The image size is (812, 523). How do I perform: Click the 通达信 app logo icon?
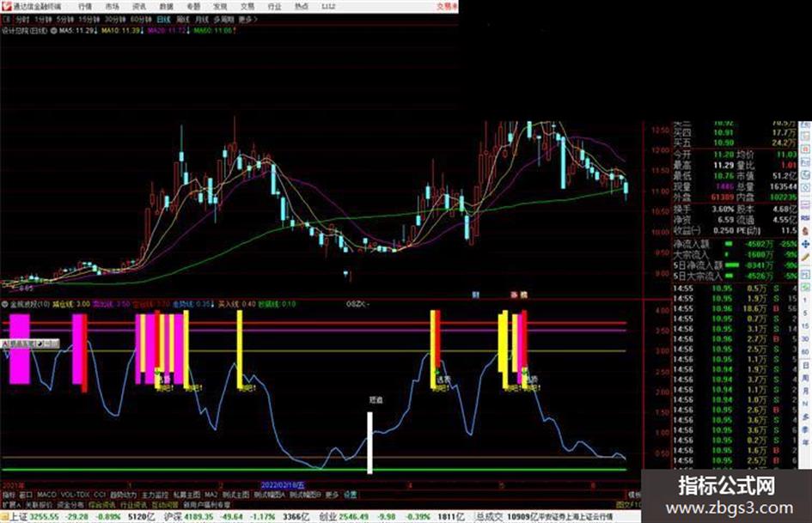tap(7, 6)
